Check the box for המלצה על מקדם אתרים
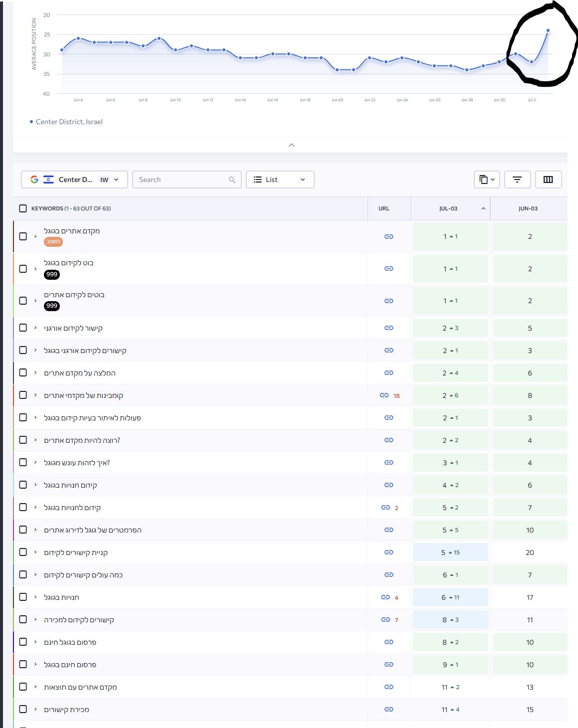 (x=23, y=372)
